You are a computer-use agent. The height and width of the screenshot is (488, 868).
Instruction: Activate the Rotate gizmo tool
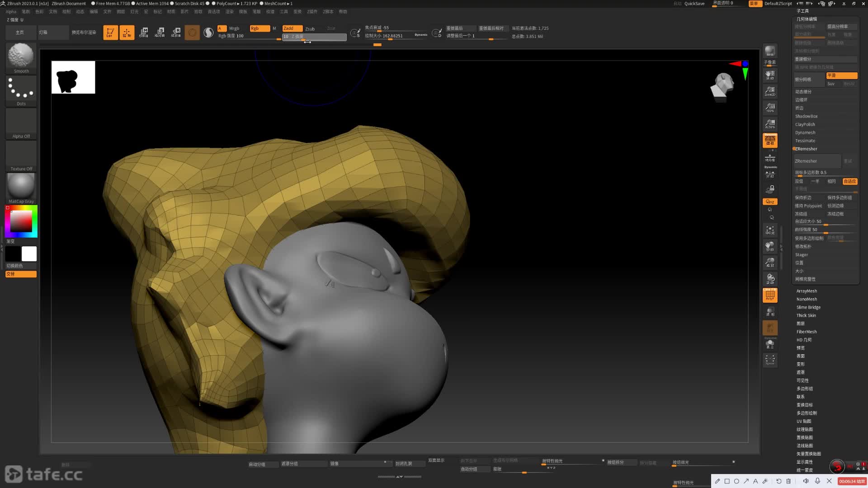coord(176,33)
